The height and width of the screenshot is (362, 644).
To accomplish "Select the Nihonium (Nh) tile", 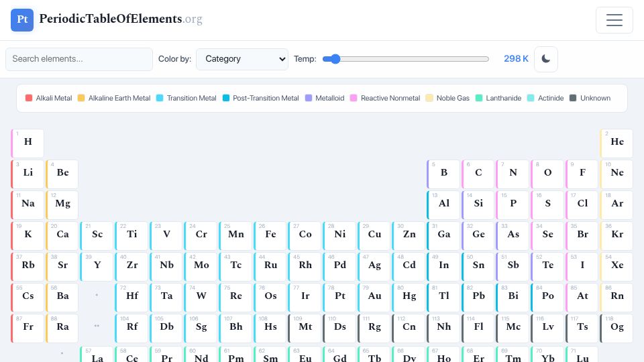I will pyautogui.click(x=443, y=328).
